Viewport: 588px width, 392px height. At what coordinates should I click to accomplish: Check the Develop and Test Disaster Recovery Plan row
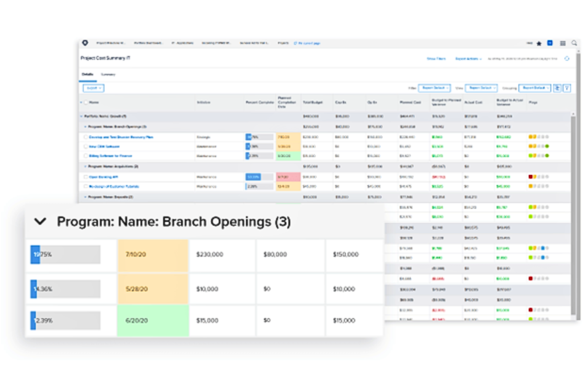point(86,137)
